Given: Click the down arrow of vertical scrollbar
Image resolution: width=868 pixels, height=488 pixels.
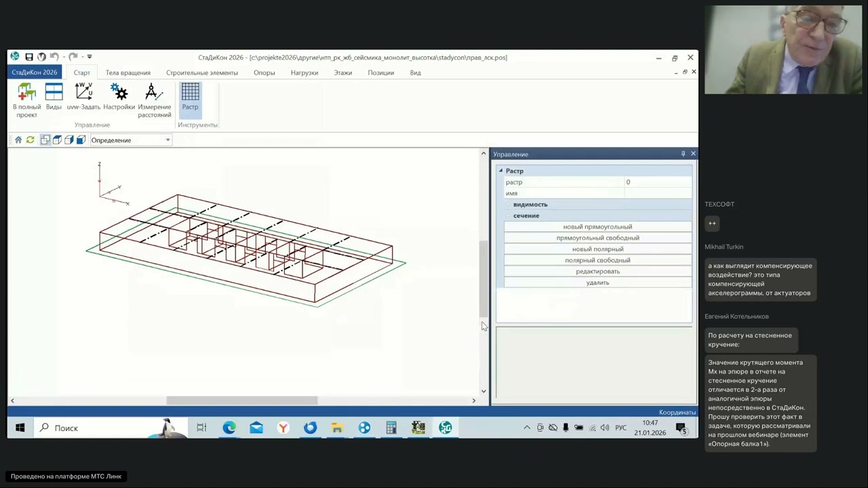Looking at the screenshot, I should click(x=484, y=390).
